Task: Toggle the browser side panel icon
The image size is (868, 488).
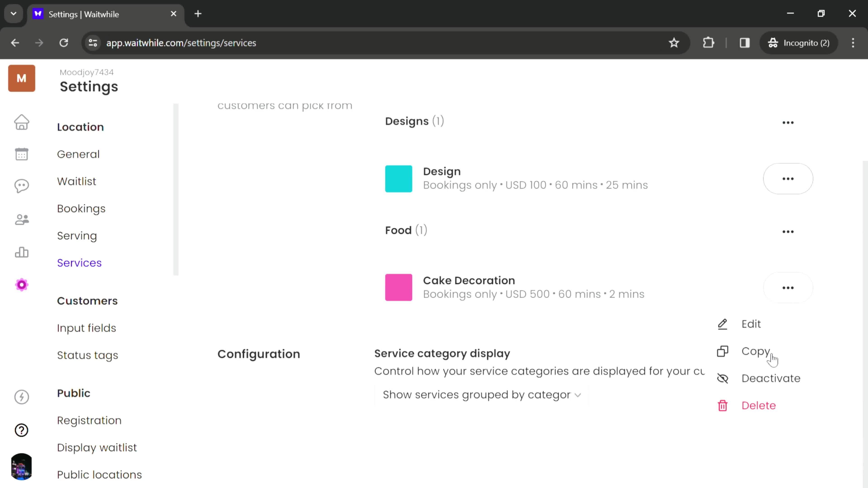Action: 745,43
